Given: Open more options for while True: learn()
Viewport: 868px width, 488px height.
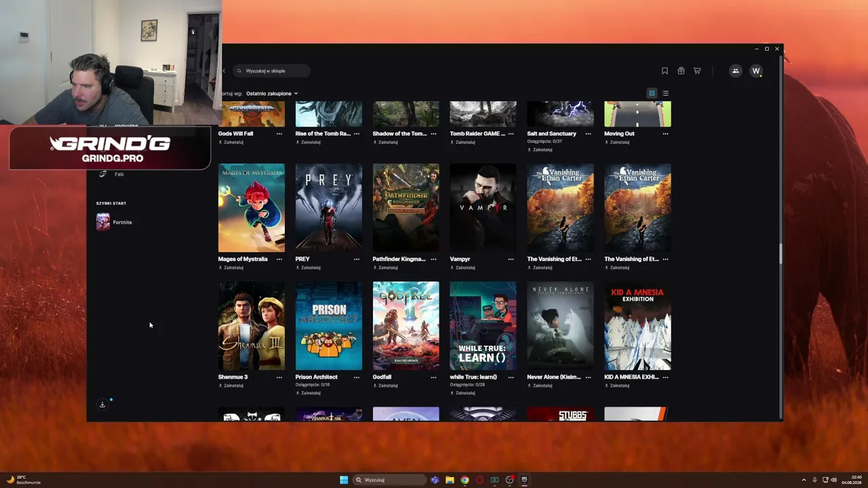Looking at the screenshot, I should [x=511, y=378].
